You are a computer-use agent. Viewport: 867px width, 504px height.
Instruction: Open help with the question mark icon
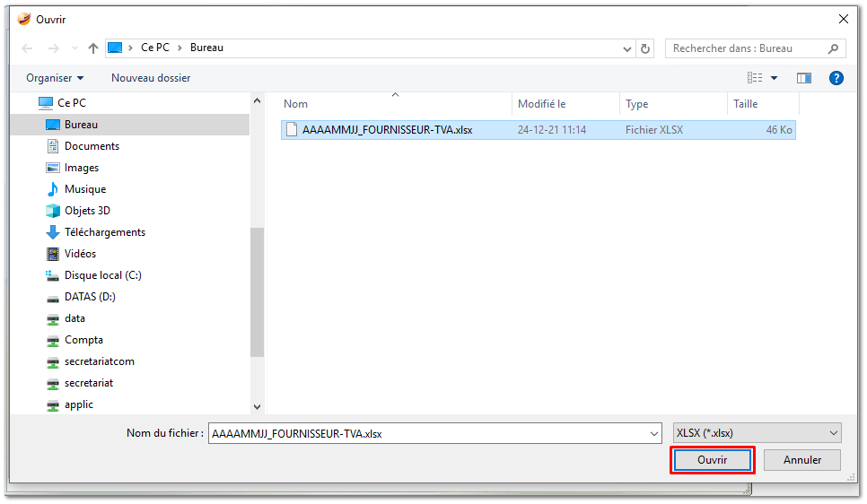click(836, 78)
